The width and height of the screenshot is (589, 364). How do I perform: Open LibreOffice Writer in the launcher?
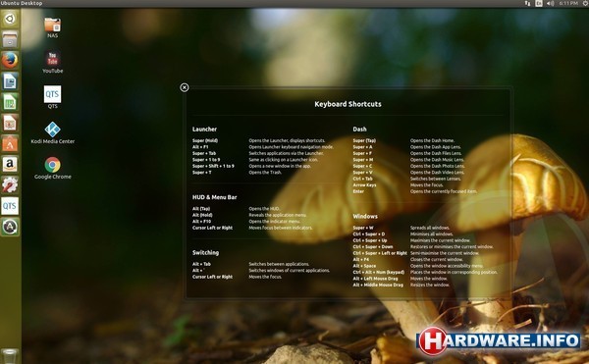coord(10,81)
